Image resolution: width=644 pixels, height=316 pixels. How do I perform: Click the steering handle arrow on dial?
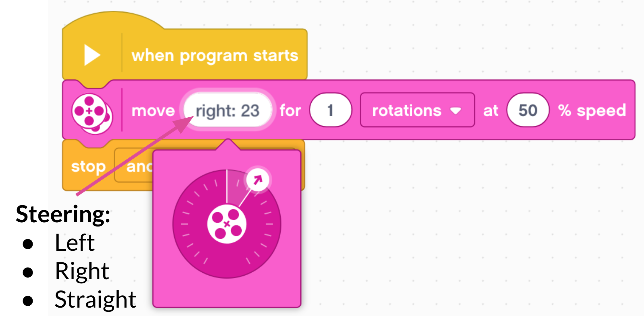[257, 180]
